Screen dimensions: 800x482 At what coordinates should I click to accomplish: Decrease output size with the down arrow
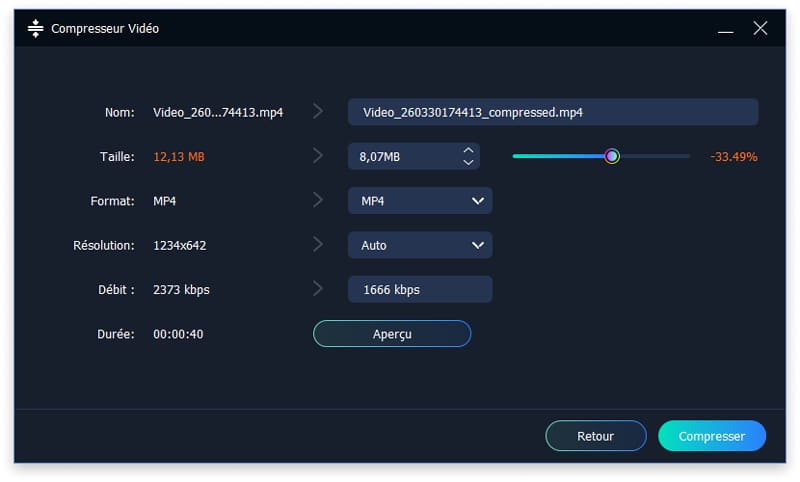click(468, 162)
